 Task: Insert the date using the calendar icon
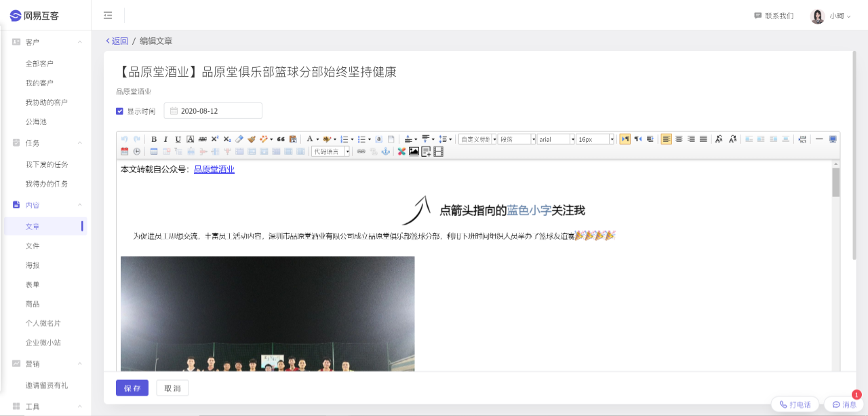(125, 151)
